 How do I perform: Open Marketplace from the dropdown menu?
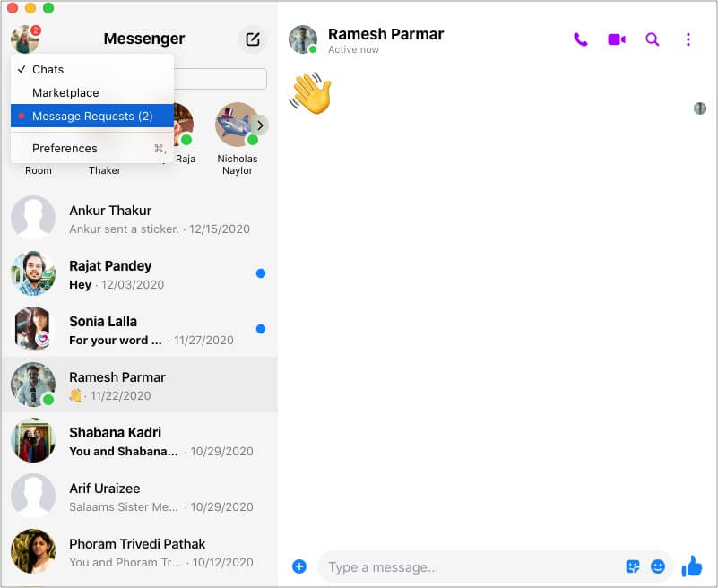[x=92, y=93]
